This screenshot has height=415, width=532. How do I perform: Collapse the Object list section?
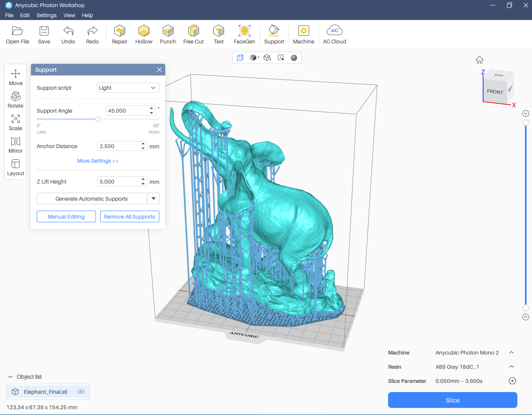(10, 377)
